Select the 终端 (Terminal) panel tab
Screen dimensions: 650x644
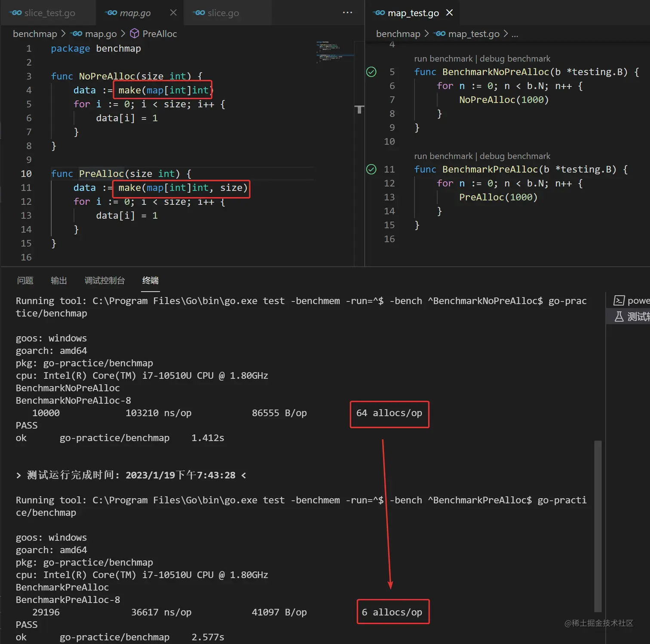[150, 281]
